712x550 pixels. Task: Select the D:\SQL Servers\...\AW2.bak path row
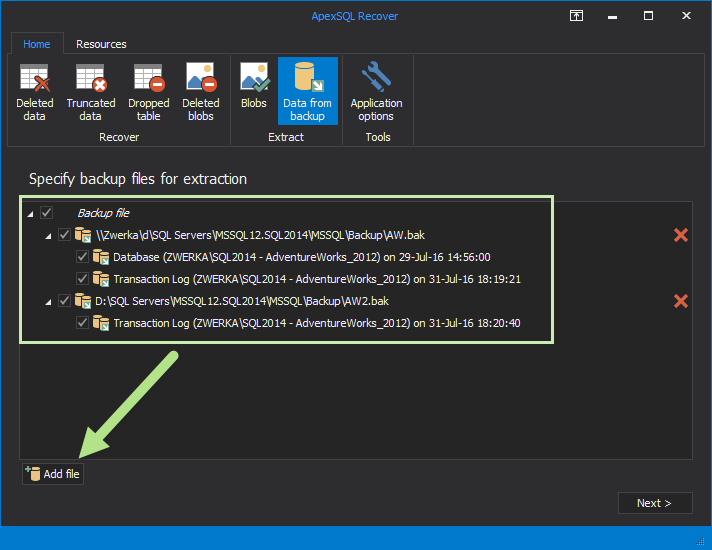click(242, 301)
